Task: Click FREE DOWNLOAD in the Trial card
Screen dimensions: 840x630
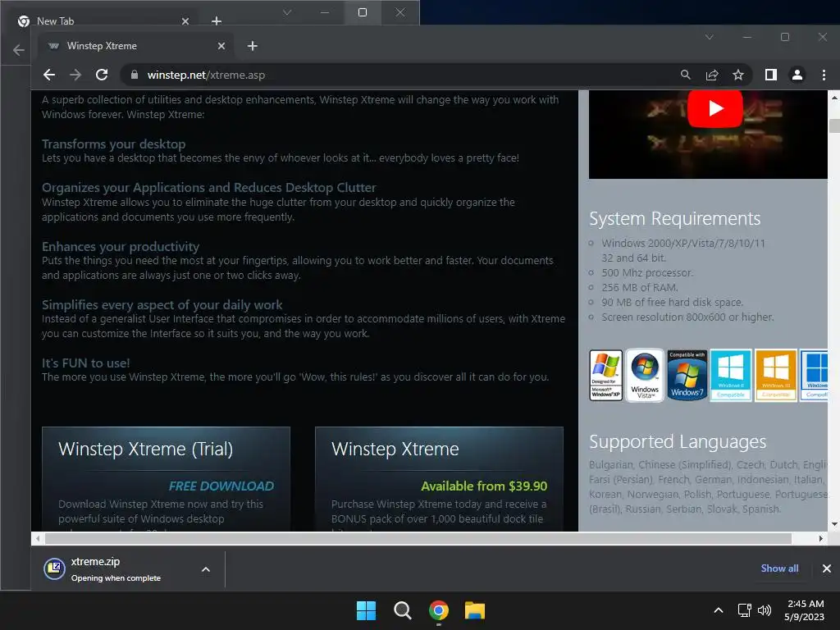Action: (x=221, y=486)
